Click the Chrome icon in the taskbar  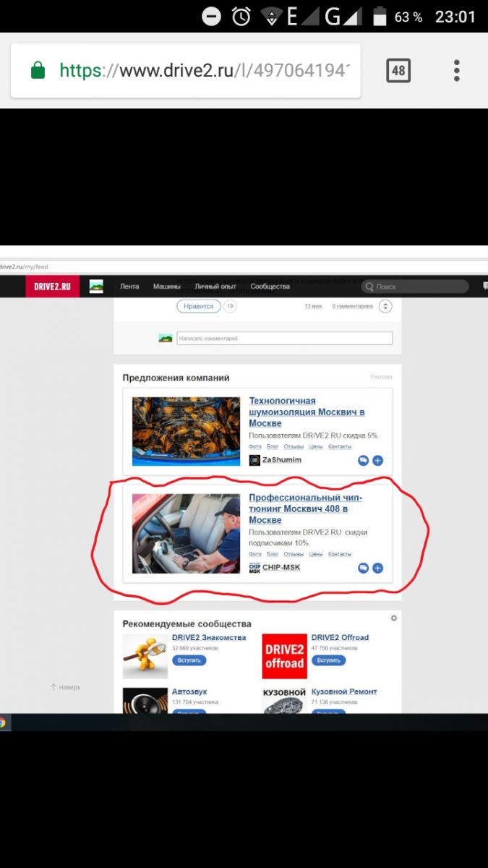coord(3,722)
